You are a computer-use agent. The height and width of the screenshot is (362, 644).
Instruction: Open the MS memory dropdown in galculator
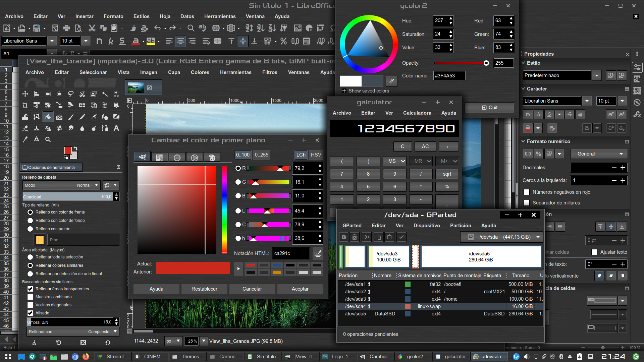pyautogui.click(x=395, y=161)
